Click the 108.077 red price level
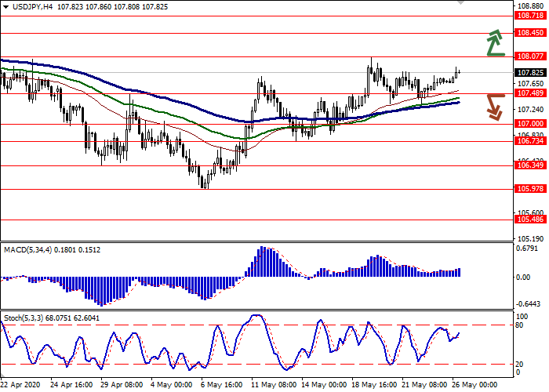The image size is (549, 392). 531,56
